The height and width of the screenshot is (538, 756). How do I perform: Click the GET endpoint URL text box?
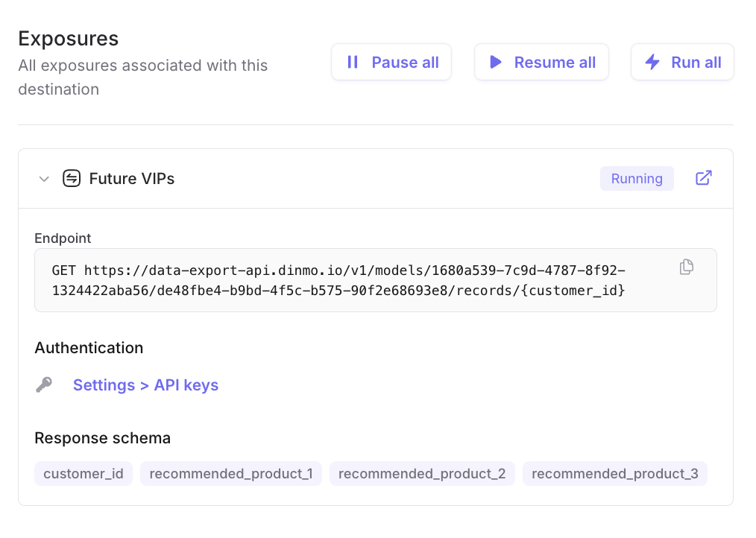click(376, 280)
